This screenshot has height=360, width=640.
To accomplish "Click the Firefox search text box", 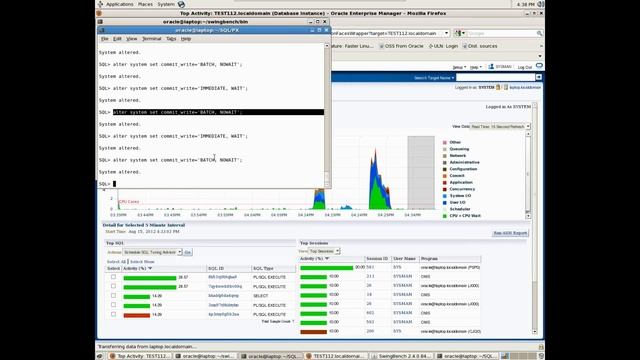I will coord(501,33).
